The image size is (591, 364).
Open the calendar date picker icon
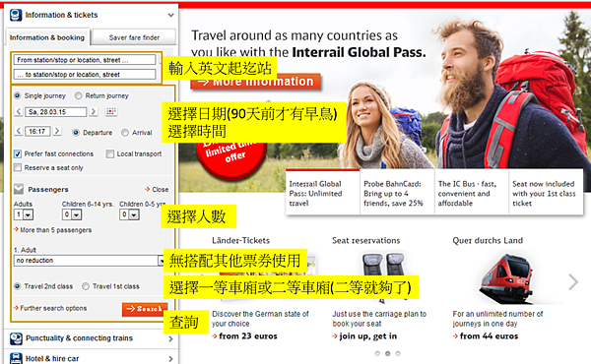(111, 111)
